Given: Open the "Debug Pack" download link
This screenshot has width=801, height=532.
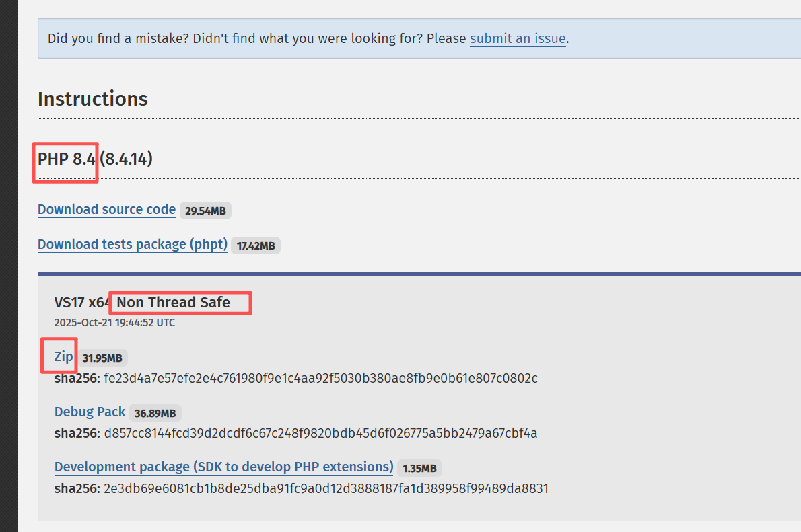Looking at the screenshot, I should pos(90,412).
